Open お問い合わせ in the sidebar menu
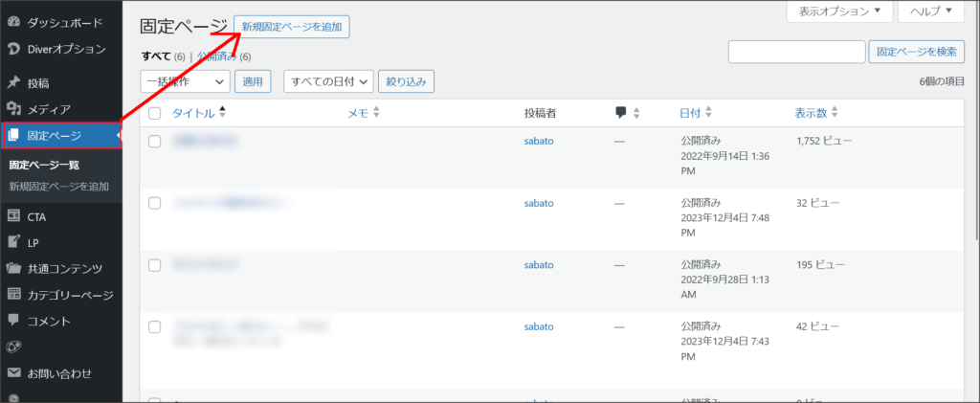The height and width of the screenshot is (403, 980). 59,373
